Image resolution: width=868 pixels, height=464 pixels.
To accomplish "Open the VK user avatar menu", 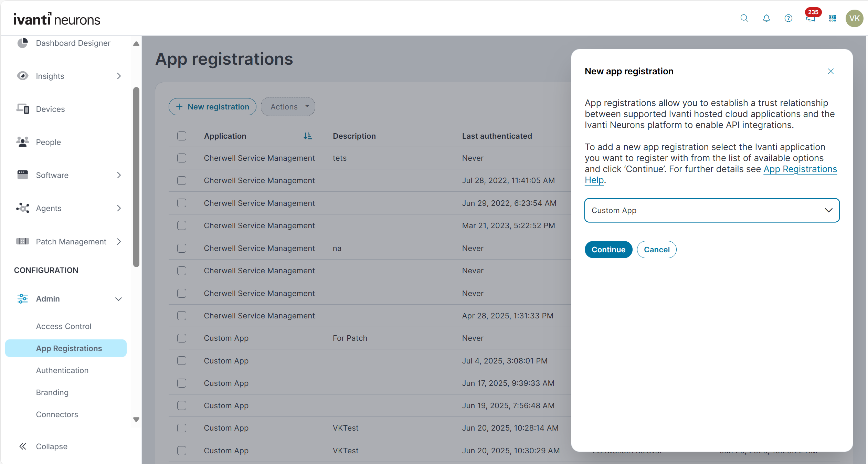I will pyautogui.click(x=854, y=18).
